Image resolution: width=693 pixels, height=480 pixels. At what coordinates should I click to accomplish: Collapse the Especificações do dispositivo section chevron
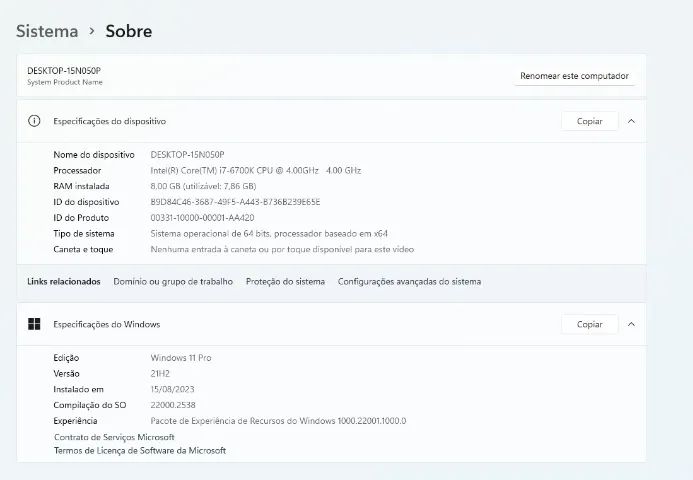[x=631, y=121]
